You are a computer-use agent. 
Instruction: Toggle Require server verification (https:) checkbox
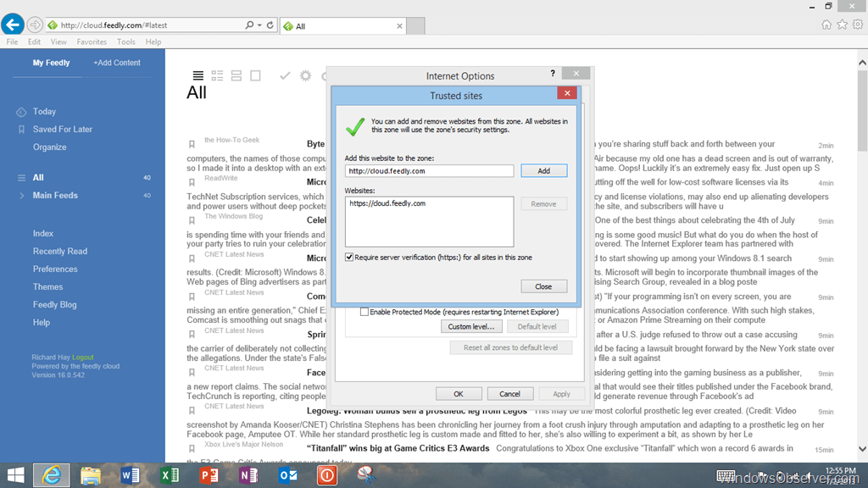tap(350, 258)
